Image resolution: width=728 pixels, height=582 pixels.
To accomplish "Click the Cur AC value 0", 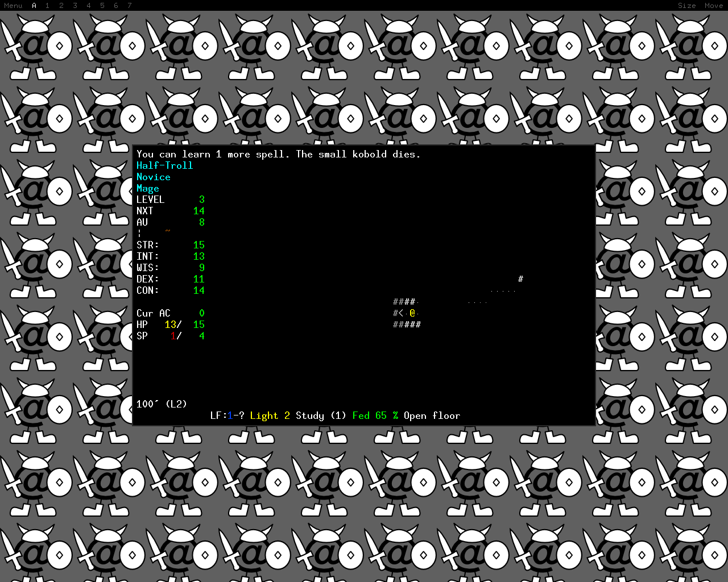I will coord(202,313).
